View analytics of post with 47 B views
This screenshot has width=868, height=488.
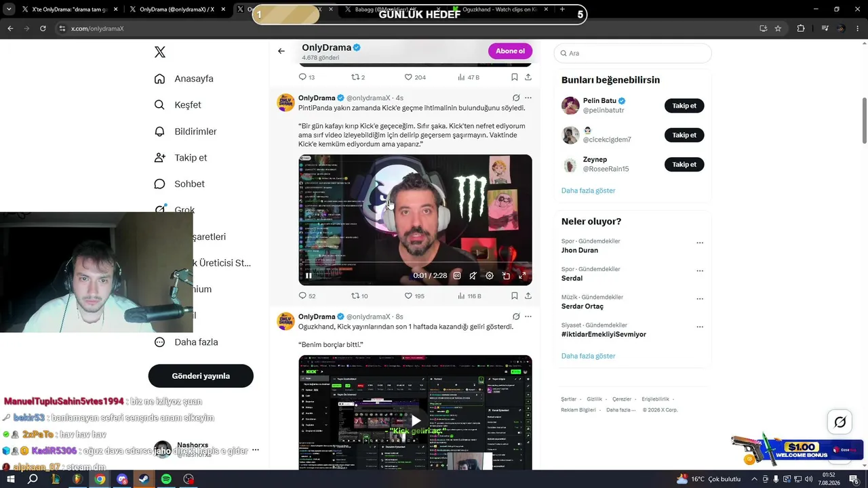tap(469, 77)
